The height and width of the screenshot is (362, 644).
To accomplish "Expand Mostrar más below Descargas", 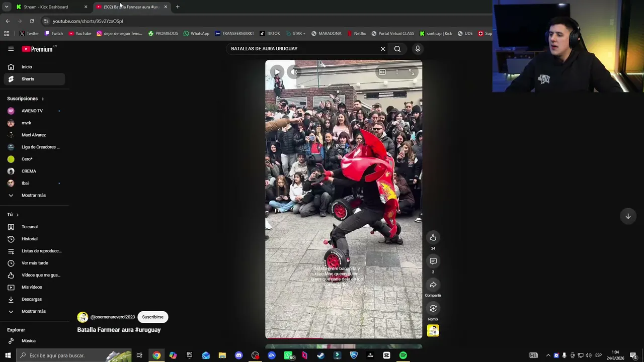I will point(34,311).
